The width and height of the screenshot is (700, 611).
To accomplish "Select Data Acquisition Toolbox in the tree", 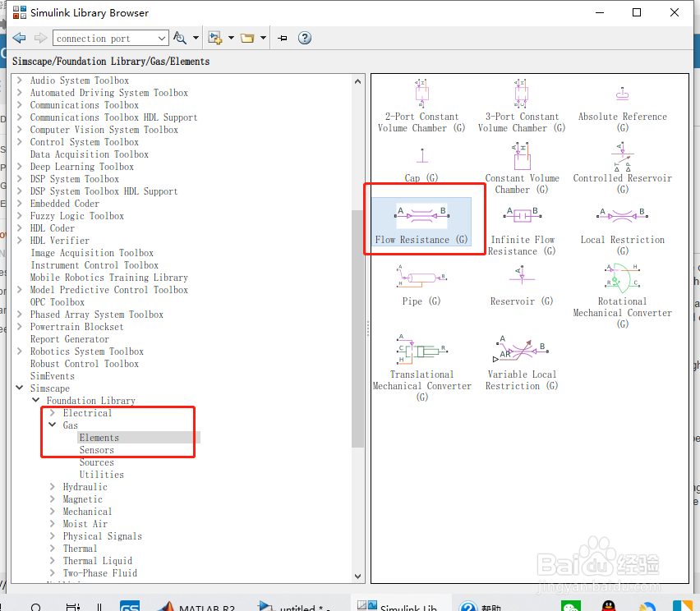I will 90,154.
